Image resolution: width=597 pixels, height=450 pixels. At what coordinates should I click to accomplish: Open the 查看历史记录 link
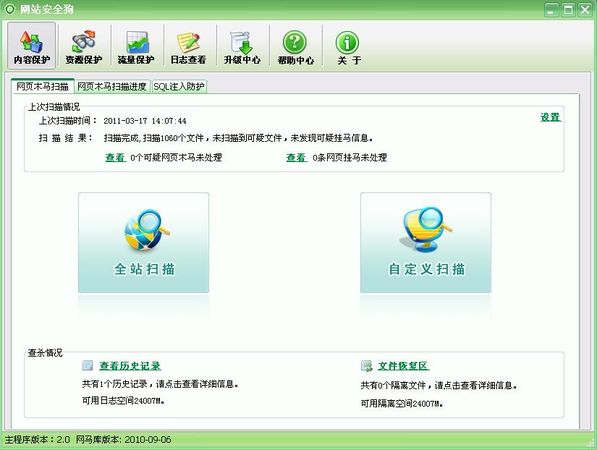click(x=130, y=366)
